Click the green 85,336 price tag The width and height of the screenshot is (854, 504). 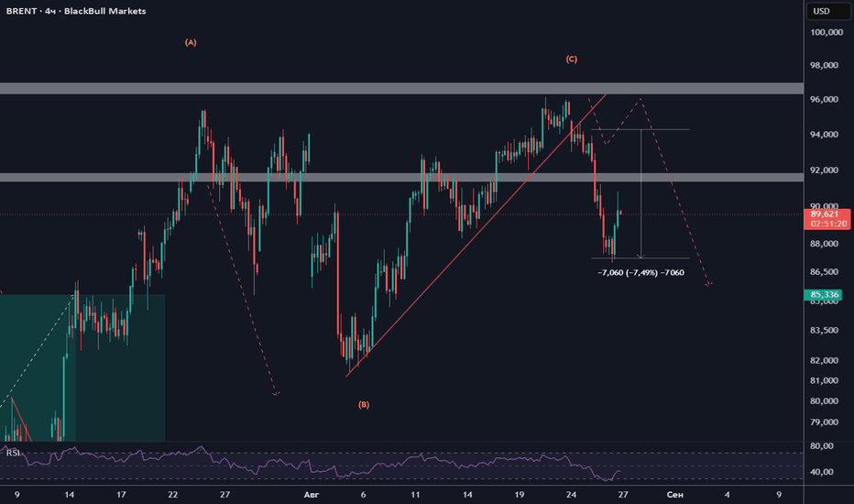coord(824,295)
